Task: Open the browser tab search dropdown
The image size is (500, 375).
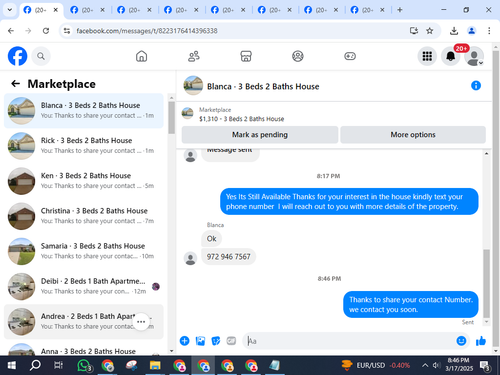Action: 10,10
